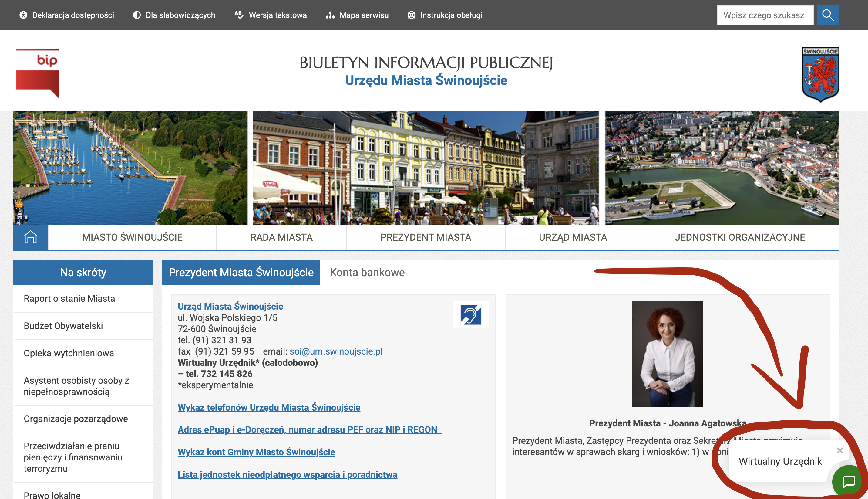Open the green chat bubble widget
Screen dimensions: 868x499
849,481
